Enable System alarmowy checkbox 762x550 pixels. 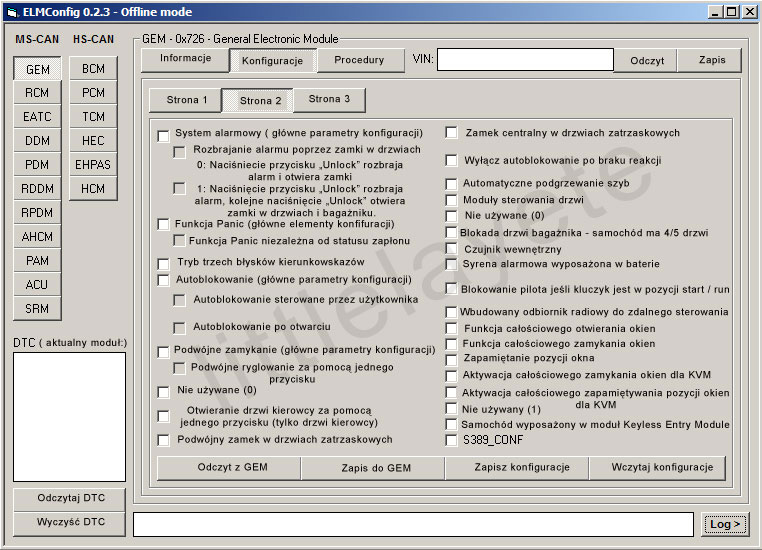tap(163, 134)
